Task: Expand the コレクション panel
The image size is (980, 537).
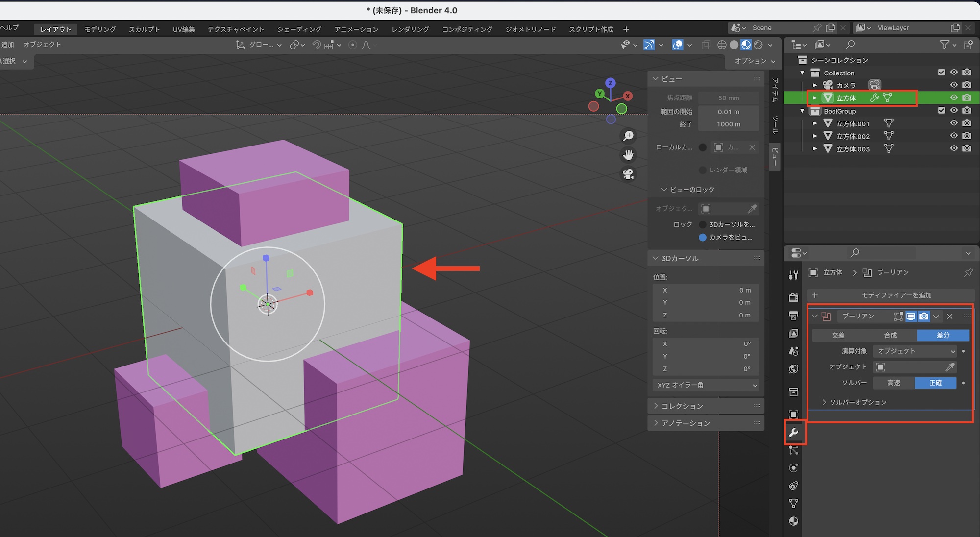Action: (682, 406)
